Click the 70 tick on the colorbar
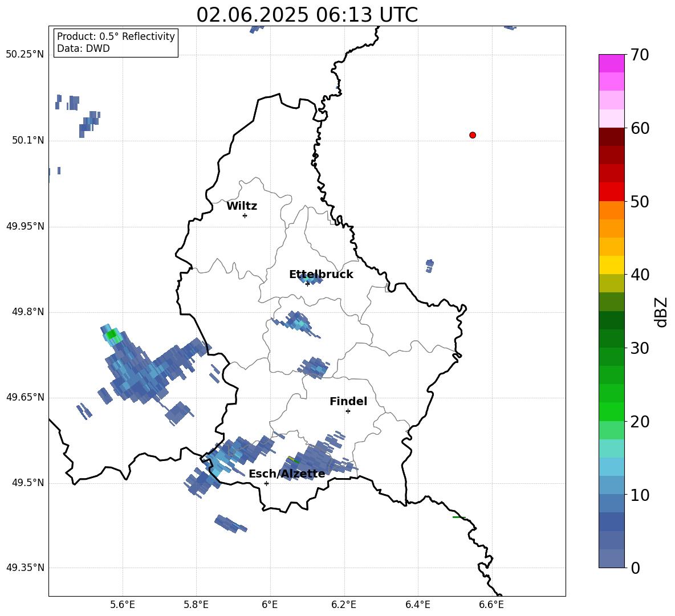The width and height of the screenshot is (675, 616). pos(640,55)
